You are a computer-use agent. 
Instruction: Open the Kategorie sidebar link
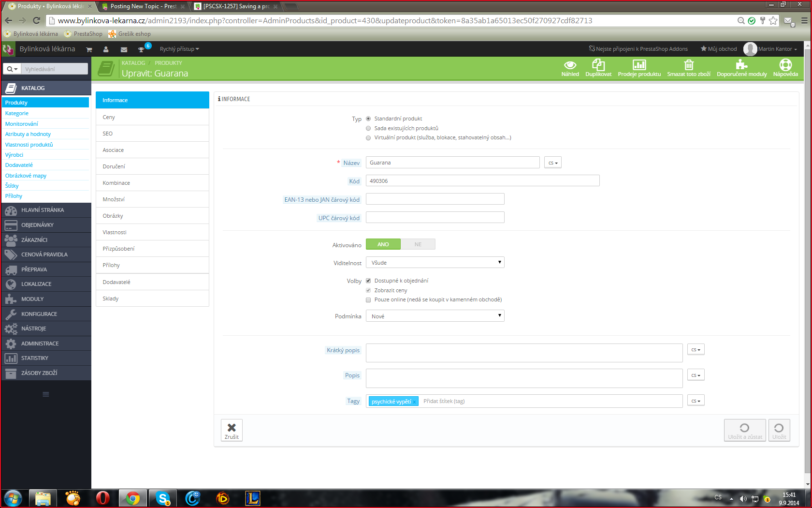click(x=17, y=113)
